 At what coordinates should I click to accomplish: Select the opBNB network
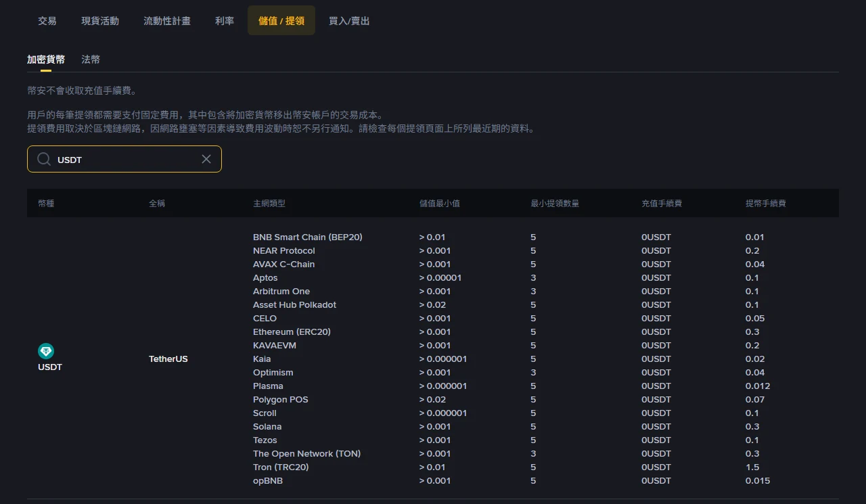268,480
